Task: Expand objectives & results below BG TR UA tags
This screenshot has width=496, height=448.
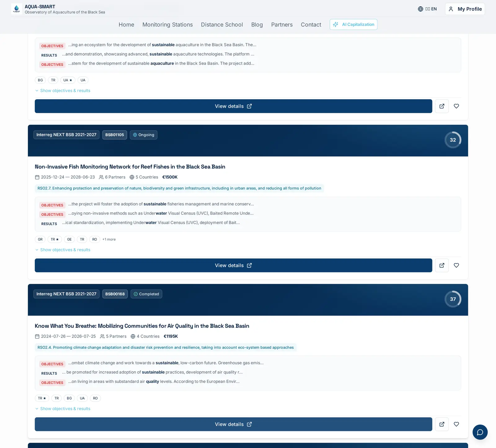Action: click(x=63, y=91)
